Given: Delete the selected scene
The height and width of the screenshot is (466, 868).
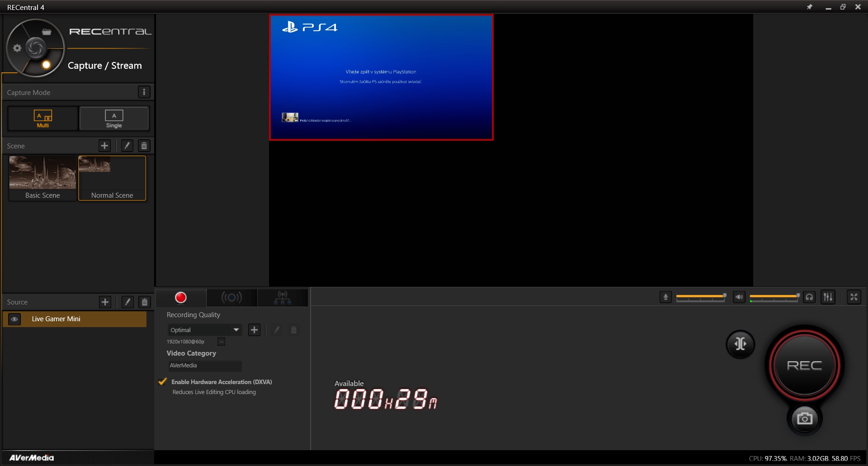Looking at the screenshot, I should [x=144, y=146].
